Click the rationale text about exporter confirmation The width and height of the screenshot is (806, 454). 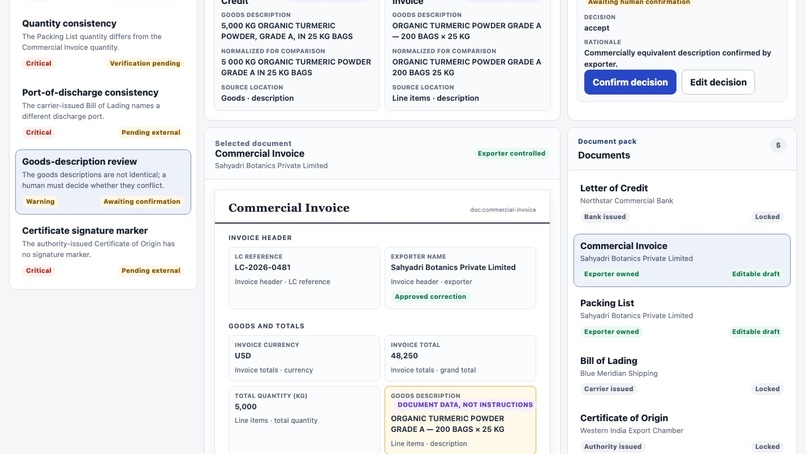[x=677, y=58]
